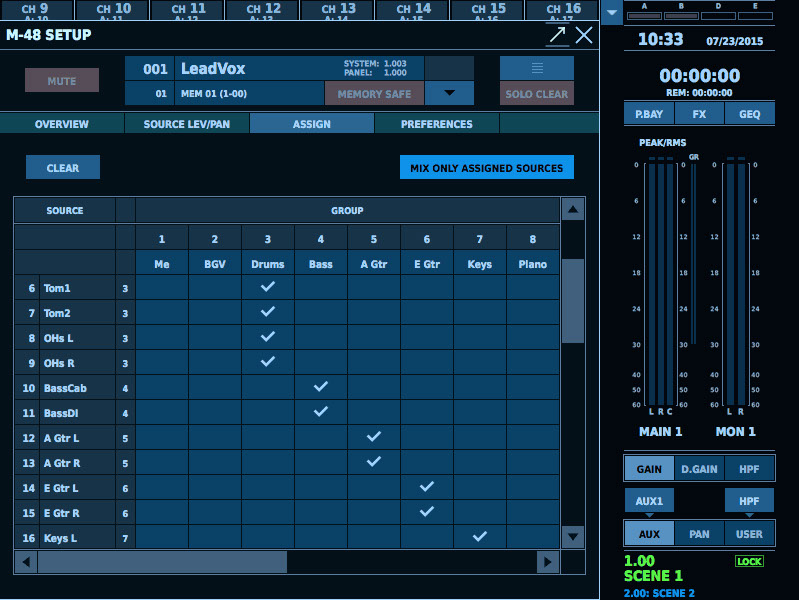Select the USER knob mode

[749, 534]
